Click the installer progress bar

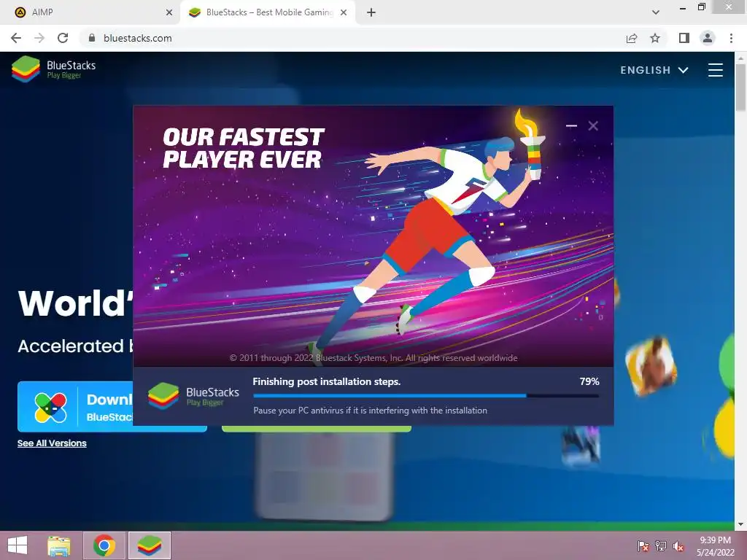pyautogui.click(x=426, y=396)
